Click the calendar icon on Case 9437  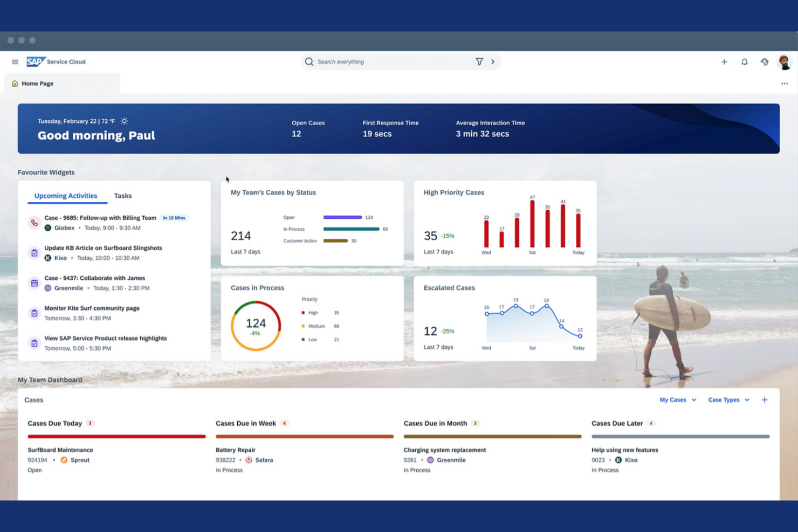[34, 282]
